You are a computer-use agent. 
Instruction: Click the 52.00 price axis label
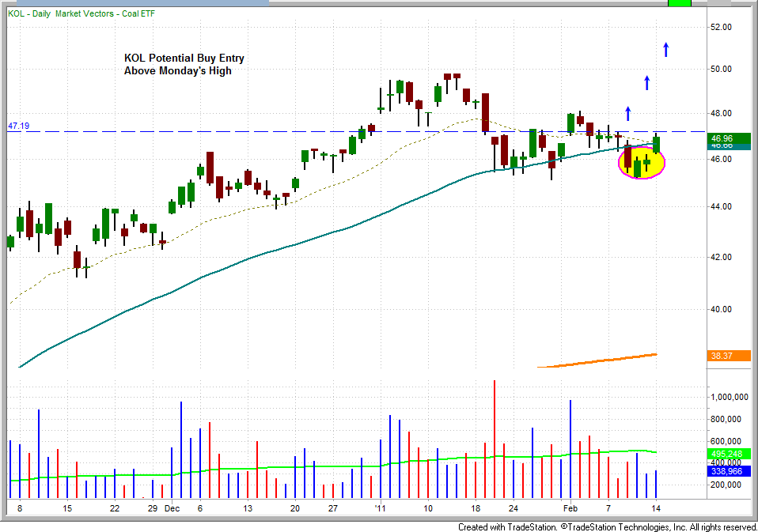click(x=721, y=27)
